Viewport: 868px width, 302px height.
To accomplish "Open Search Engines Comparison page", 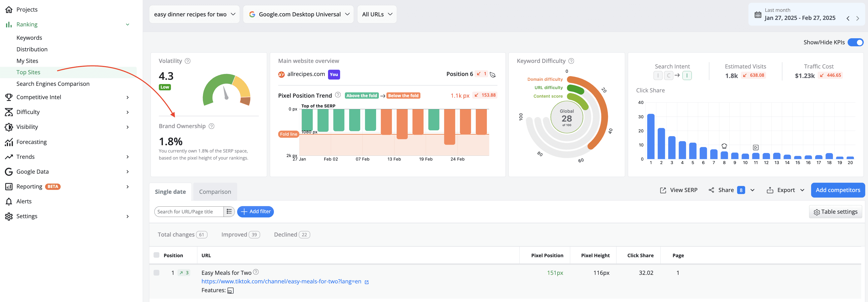I will click(53, 84).
